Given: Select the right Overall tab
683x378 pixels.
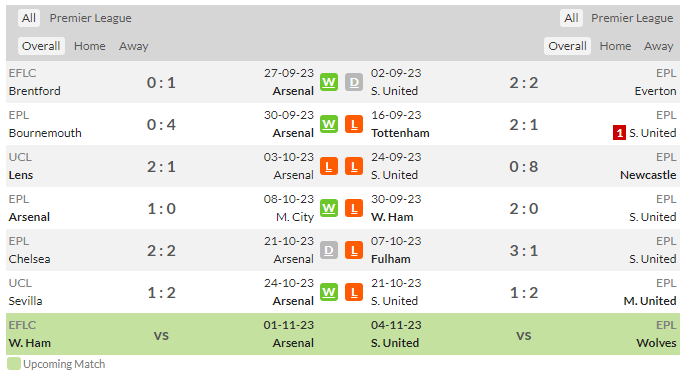Looking at the screenshot, I should tap(568, 46).
